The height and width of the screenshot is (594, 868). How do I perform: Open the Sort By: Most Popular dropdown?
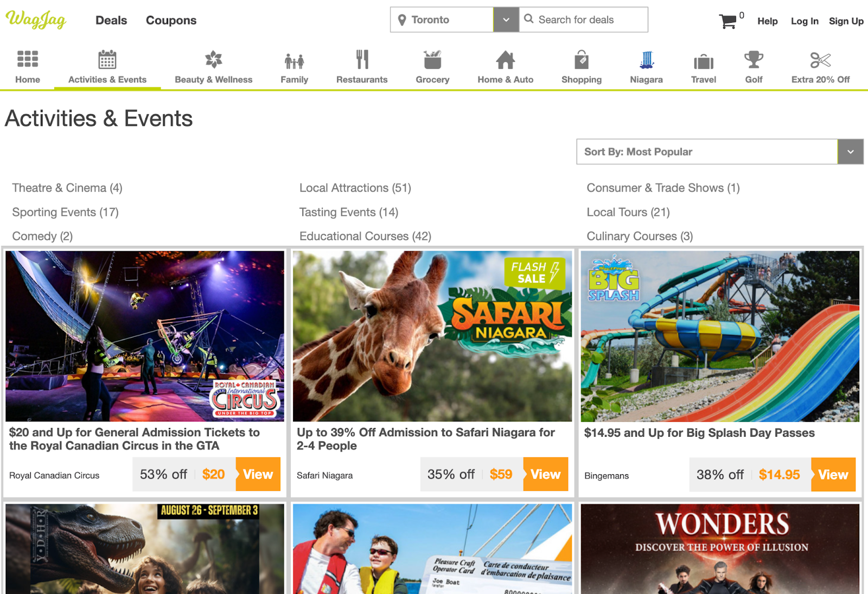coord(719,152)
